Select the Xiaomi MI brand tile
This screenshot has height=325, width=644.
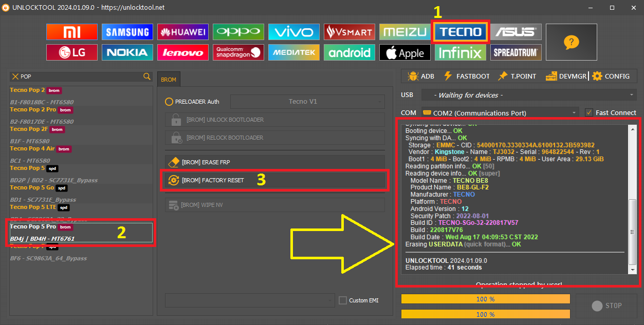[71, 32]
